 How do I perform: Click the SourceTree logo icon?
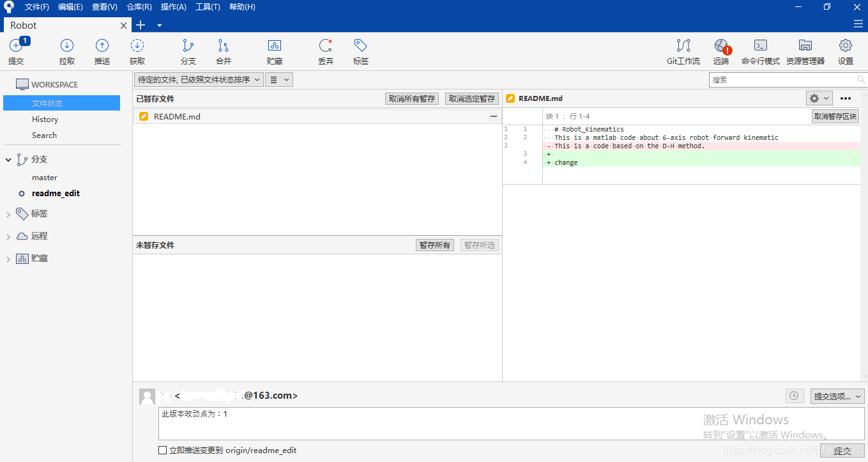click(9, 7)
